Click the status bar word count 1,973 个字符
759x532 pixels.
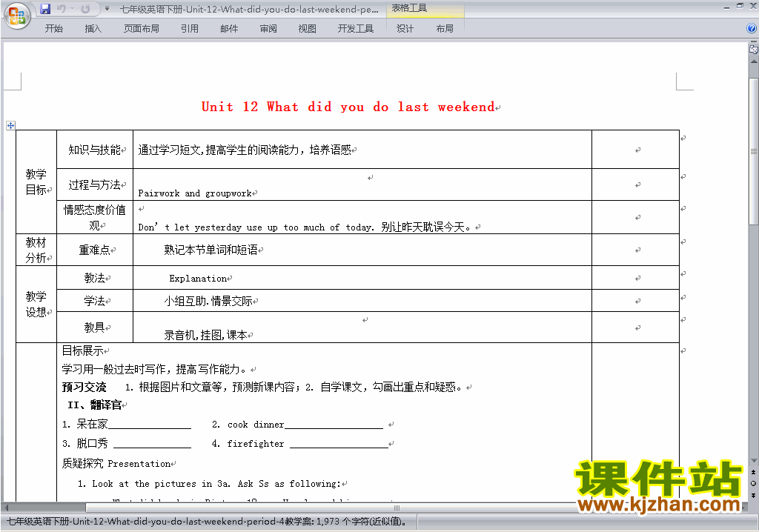362,522
